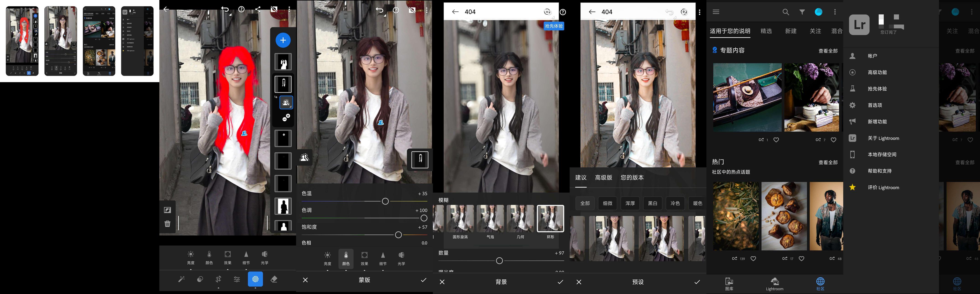Like the cake photo with heart icon
This screenshot has width=980, height=294.
point(833,140)
